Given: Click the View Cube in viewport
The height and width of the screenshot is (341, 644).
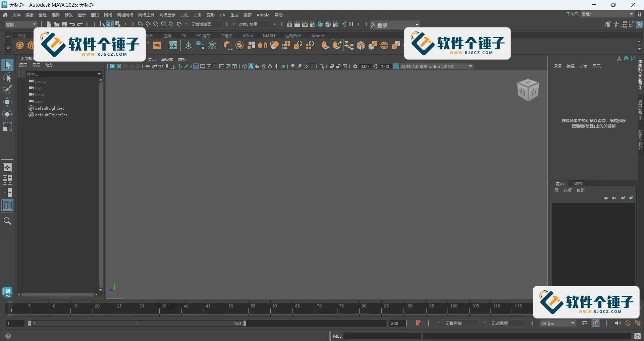Looking at the screenshot, I should click(x=528, y=90).
